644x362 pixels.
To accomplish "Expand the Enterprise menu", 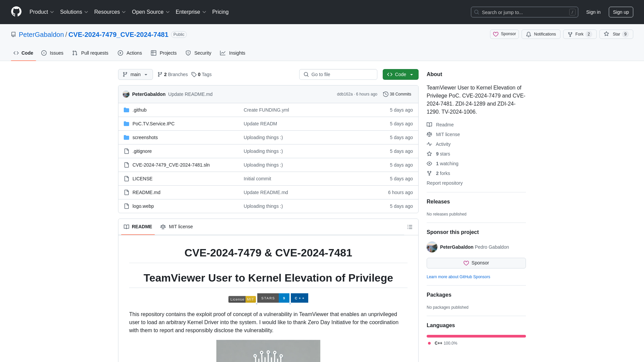I will click(191, 12).
